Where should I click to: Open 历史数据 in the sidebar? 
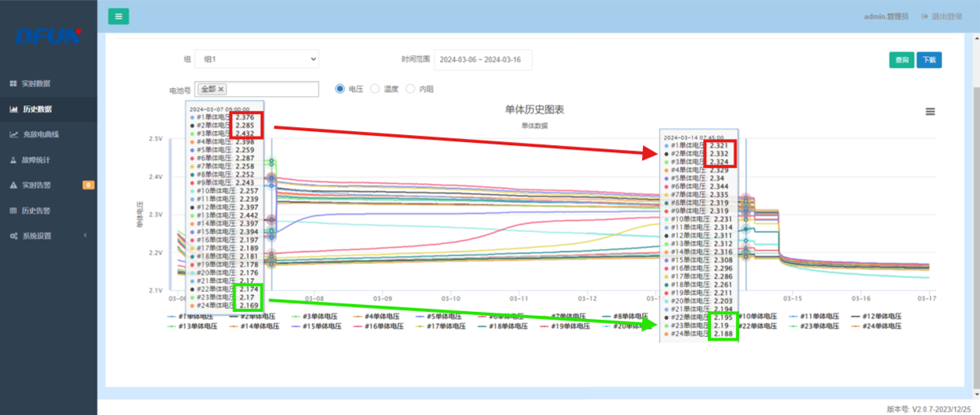click(x=37, y=109)
